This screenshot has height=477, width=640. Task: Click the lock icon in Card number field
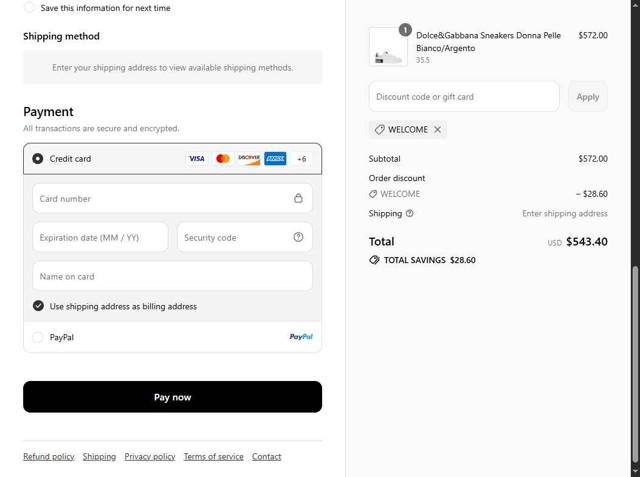[x=298, y=198]
